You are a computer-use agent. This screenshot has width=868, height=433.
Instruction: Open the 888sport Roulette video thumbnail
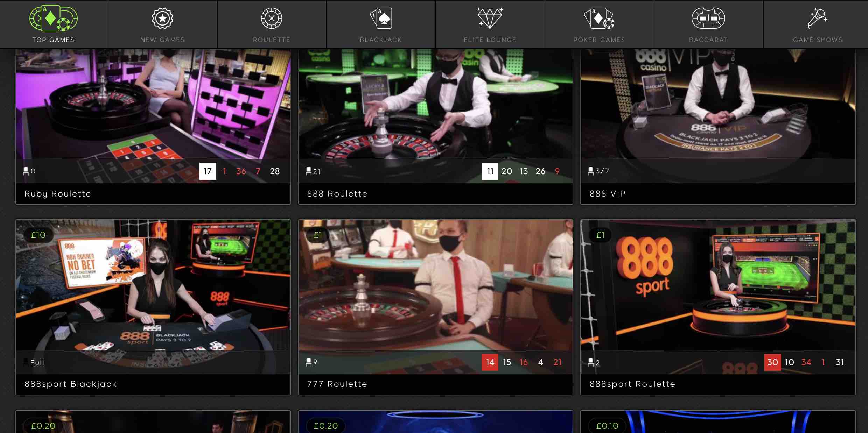coord(718,285)
